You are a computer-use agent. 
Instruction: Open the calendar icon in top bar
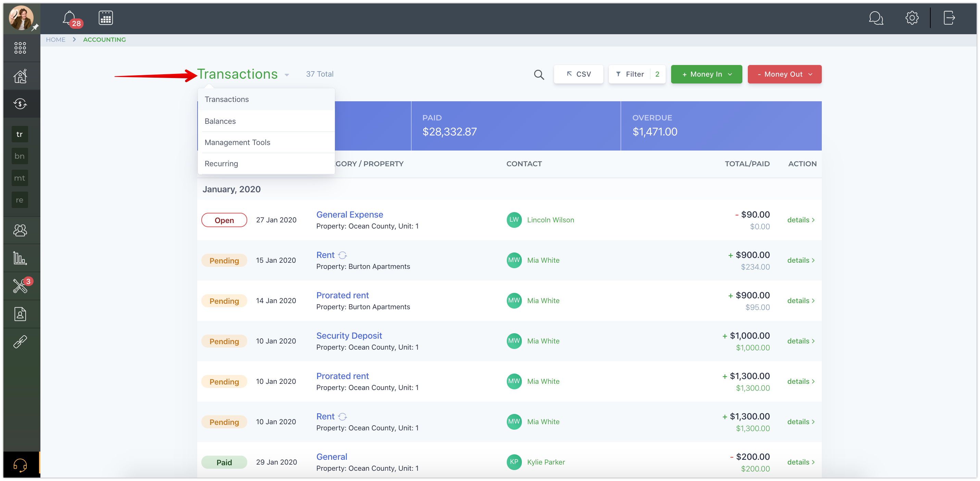[x=105, y=18]
